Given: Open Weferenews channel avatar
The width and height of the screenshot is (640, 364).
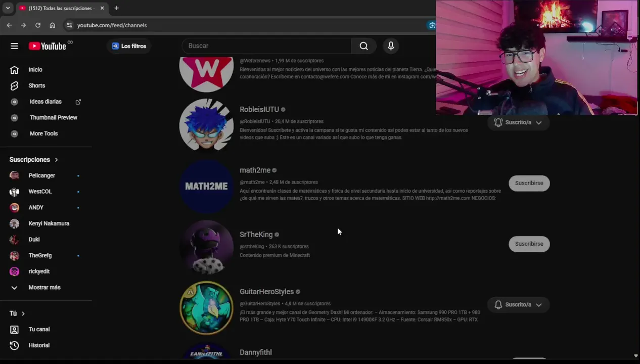Looking at the screenshot, I should (206, 74).
